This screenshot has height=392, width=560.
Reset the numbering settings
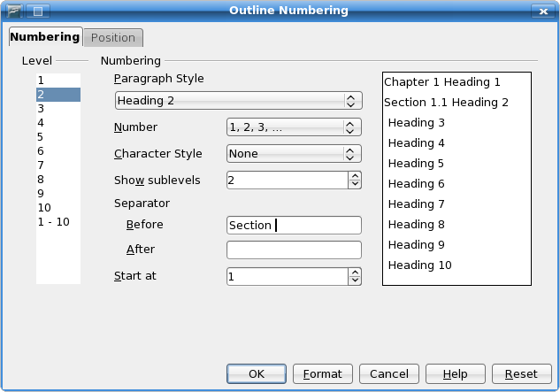[522, 374]
